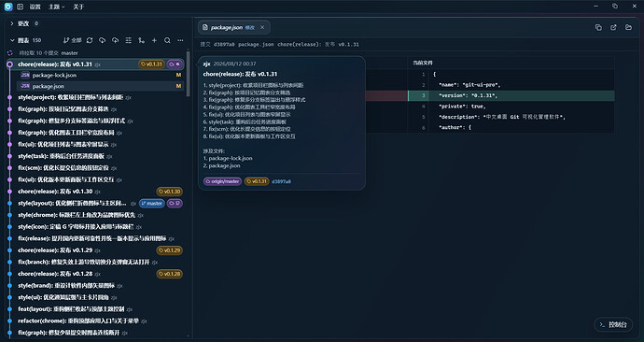The width and height of the screenshot is (644, 342).
Task: Select commit fix(release): 提升国内更新可靠性
Action: point(95,238)
